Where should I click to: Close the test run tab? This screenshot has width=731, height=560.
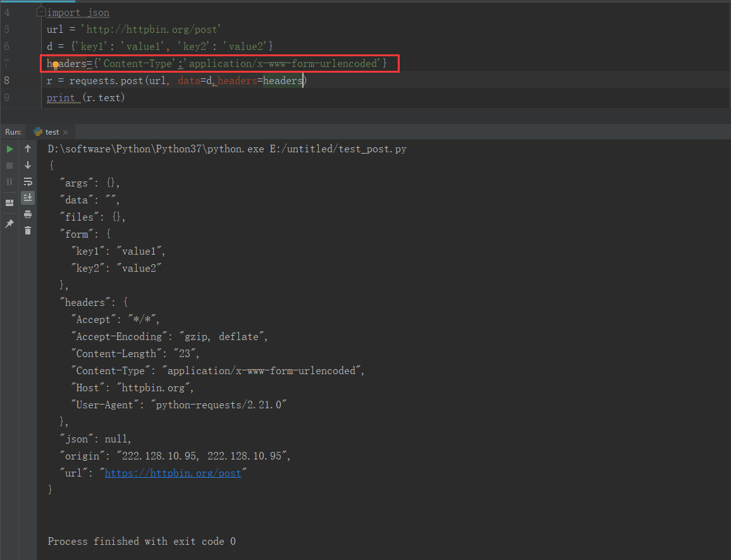[66, 132]
